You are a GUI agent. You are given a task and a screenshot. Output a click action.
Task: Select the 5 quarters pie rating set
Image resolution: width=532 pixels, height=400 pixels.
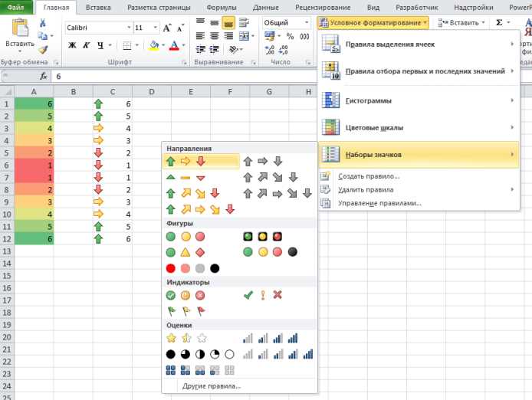(200, 355)
